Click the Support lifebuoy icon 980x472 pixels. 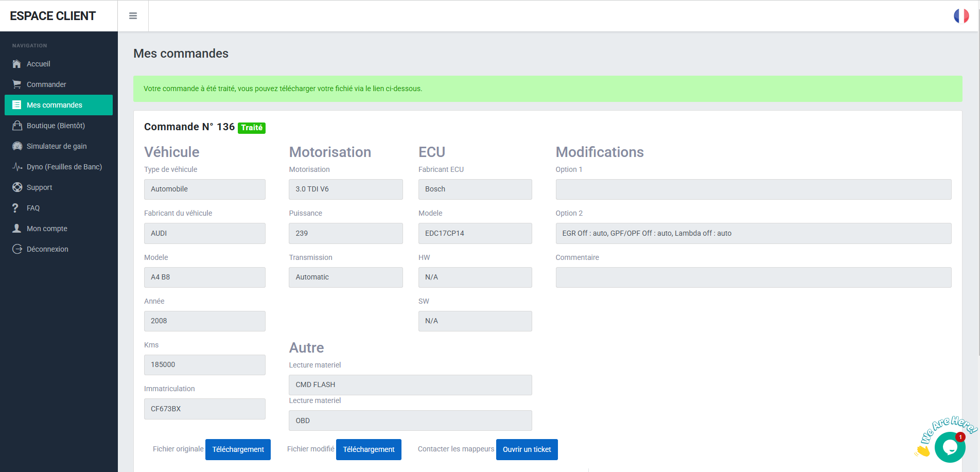pos(17,187)
